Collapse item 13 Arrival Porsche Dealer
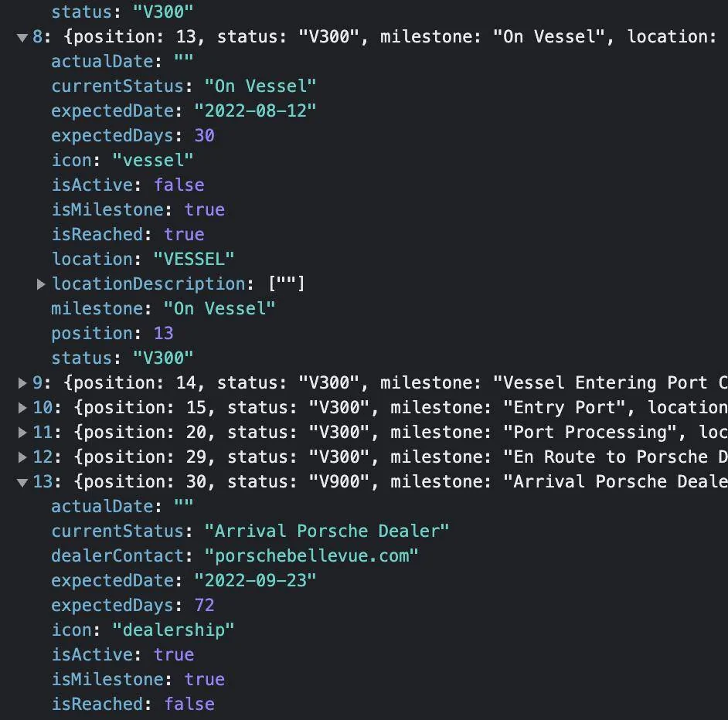The image size is (728, 720). 22,482
